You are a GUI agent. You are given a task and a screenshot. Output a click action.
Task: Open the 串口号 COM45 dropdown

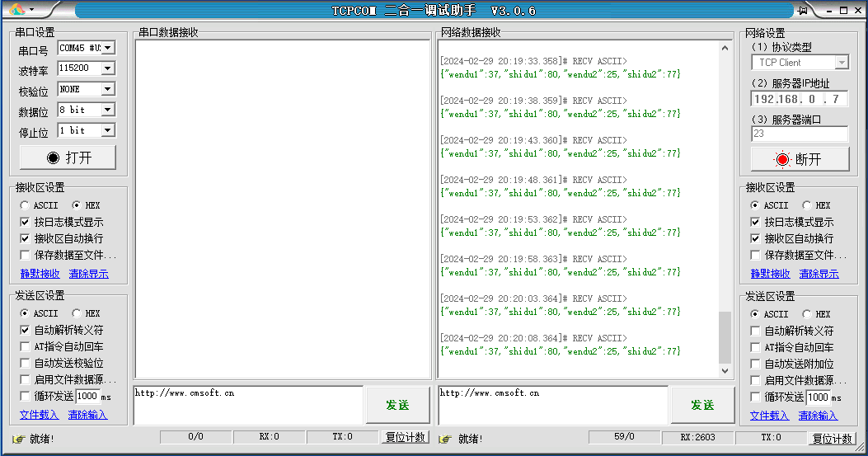pos(107,49)
